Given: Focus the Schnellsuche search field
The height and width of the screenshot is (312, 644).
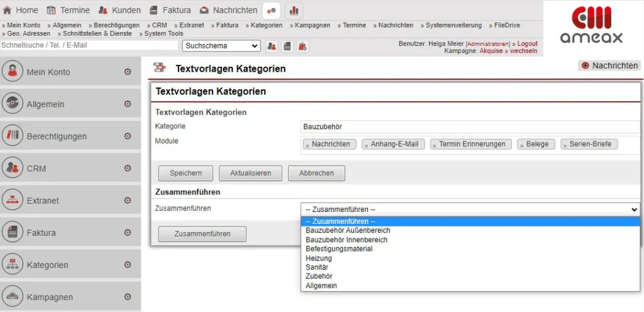Looking at the screenshot, I should [89, 45].
